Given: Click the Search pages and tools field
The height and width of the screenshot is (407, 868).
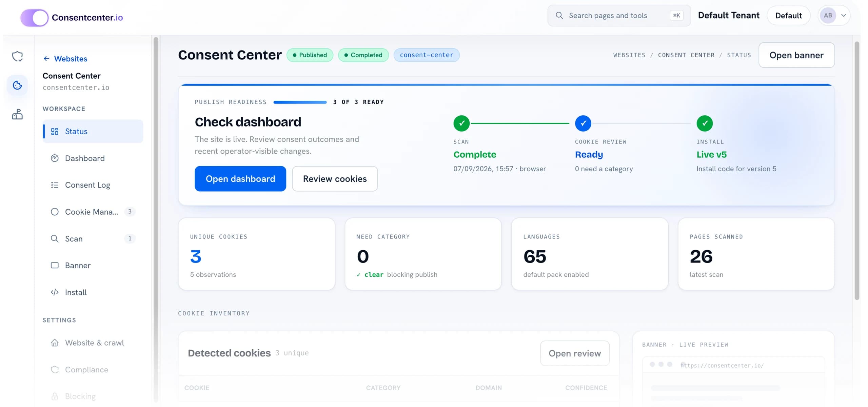Looking at the screenshot, I should (x=619, y=16).
